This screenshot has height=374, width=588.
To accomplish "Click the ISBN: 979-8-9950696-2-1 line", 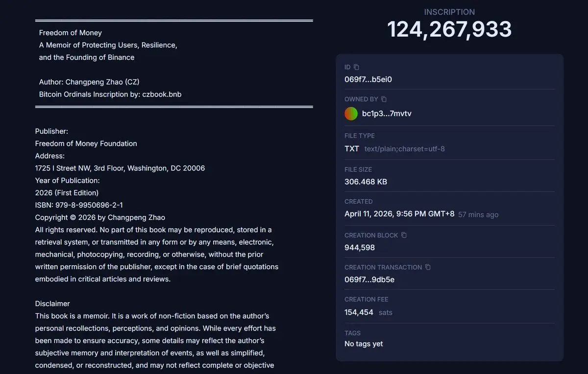I will tap(79, 205).
